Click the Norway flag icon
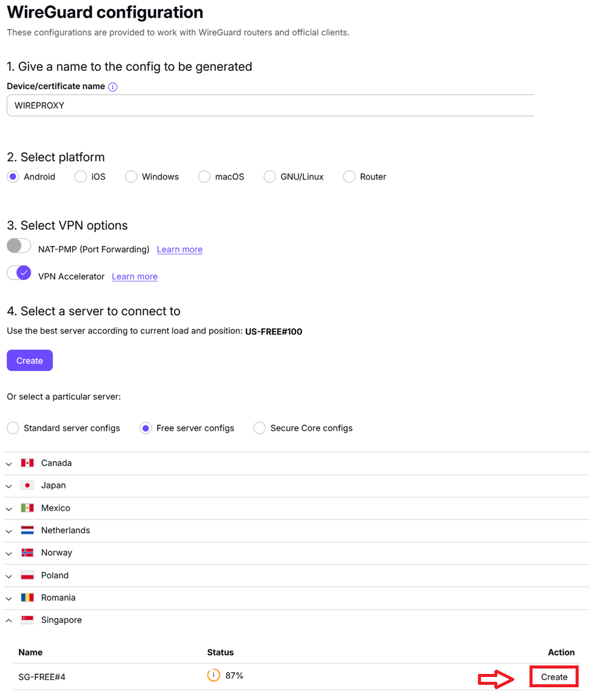Image resolution: width=612 pixels, height=700 pixels. tap(27, 553)
